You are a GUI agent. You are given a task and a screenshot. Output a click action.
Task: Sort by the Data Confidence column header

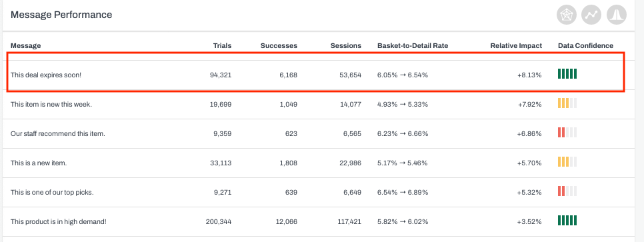tap(586, 45)
